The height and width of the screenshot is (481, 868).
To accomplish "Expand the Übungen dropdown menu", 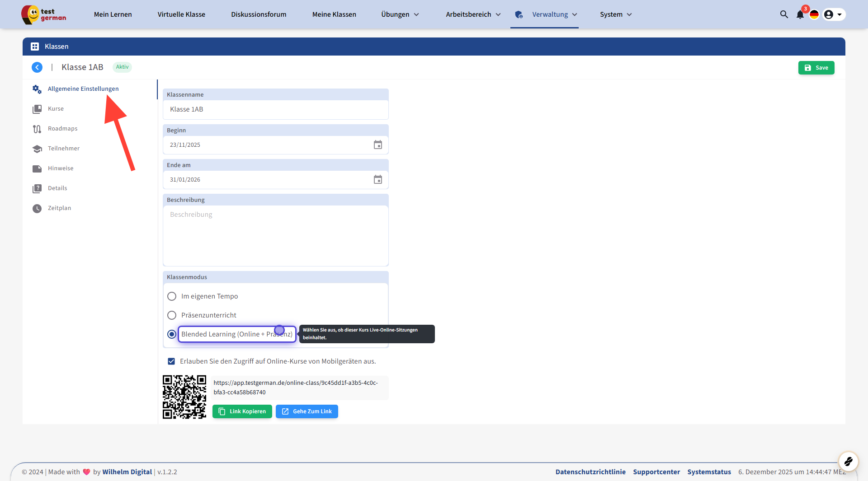I will [400, 14].
